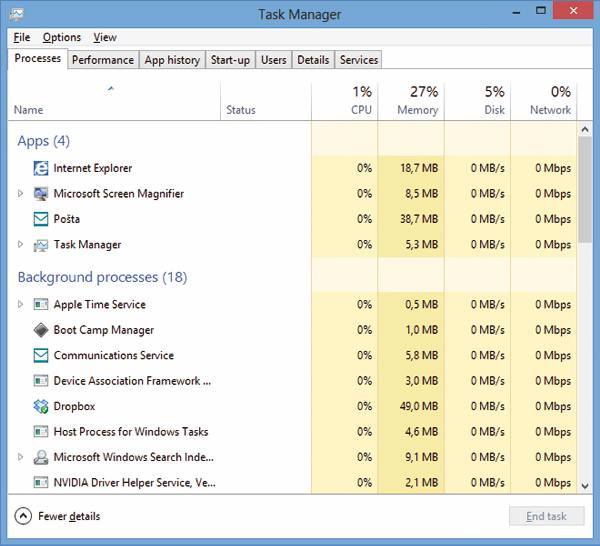The width and height of the screenshot is (600, 546).
Task: Open the Start-up tab
Action: (x=230, y=60)
